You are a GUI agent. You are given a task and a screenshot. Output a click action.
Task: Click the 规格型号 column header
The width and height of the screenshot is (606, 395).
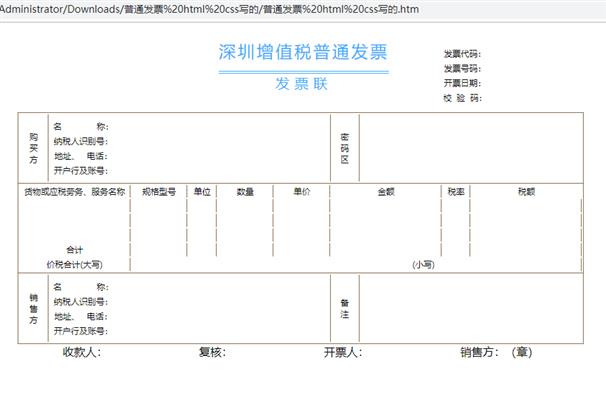pos(159,192)
